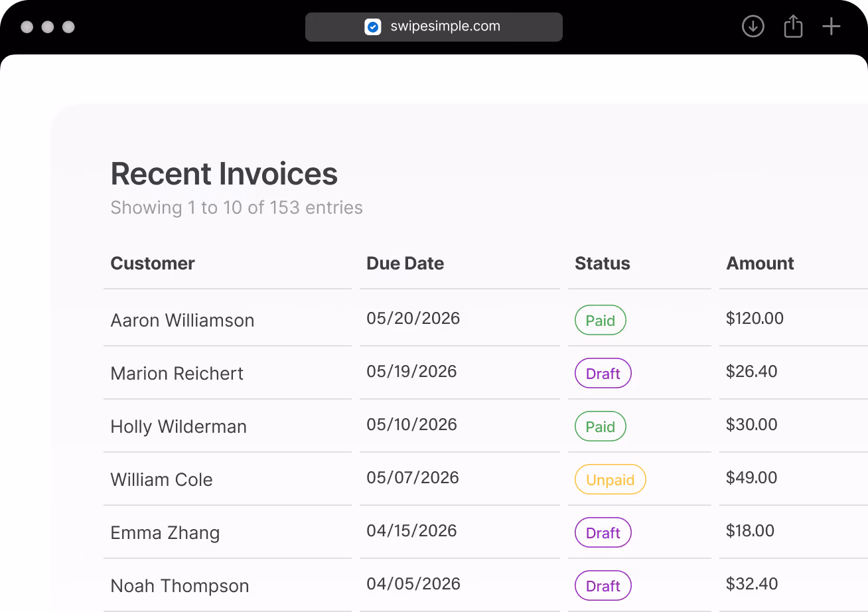The image size is (868, 612).
Task: Focus the swipesimple.com address bar
Action: tap(434, 27)
